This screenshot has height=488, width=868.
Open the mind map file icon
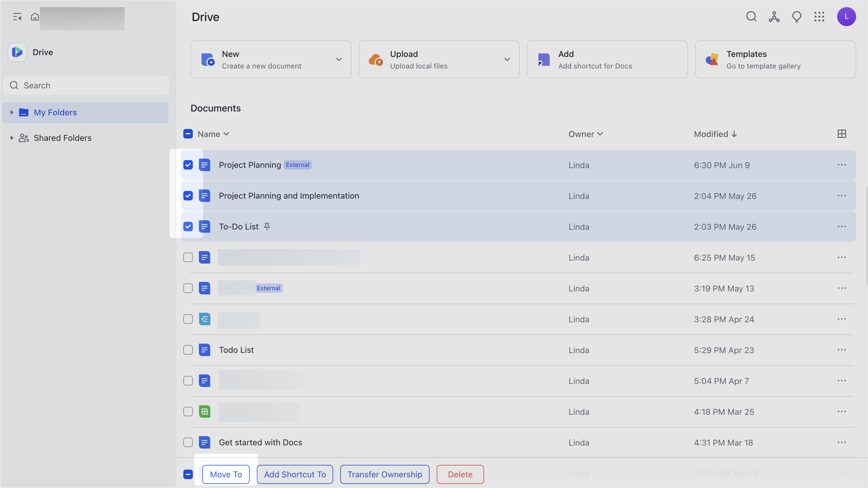(204, 319)
